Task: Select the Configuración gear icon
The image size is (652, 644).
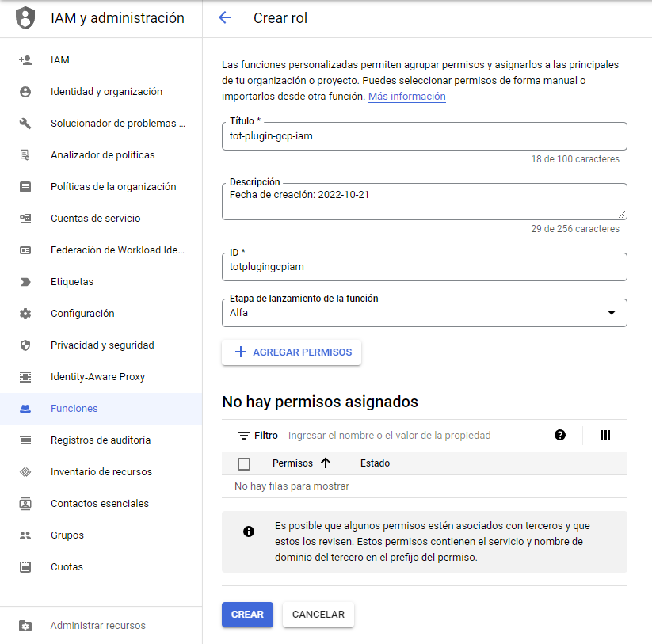Action: 25,314
